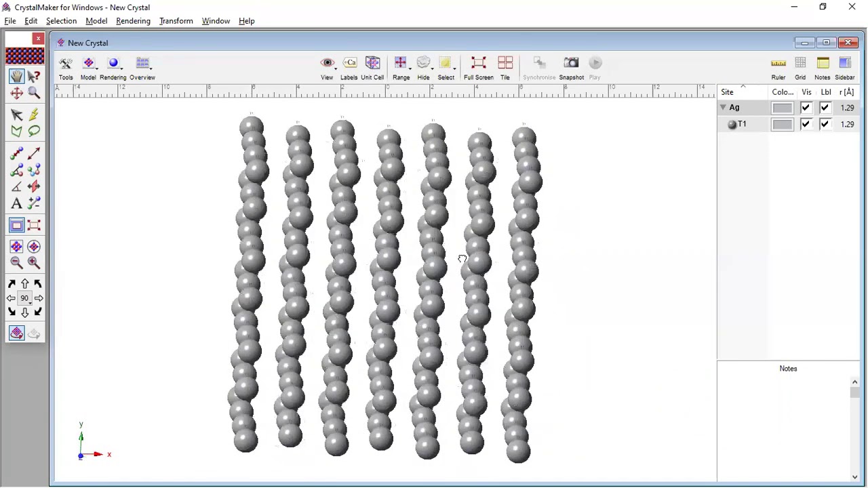Select the hand Move tool in palette
Viewport: 868px width, 488px height.
[x=16, y=76]
